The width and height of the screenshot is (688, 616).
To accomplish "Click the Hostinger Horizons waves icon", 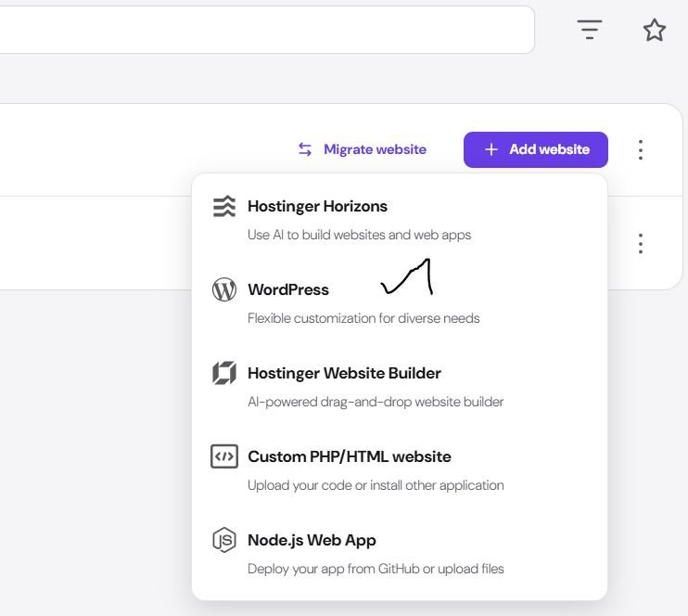I will [224, 206].
